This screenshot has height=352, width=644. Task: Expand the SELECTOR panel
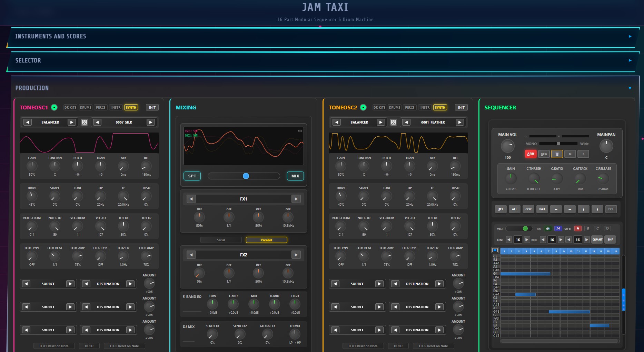630,60
